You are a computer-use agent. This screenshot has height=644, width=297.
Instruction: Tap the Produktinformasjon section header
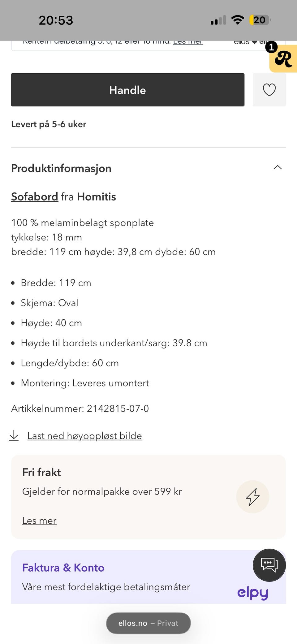(x=61, y=168)
